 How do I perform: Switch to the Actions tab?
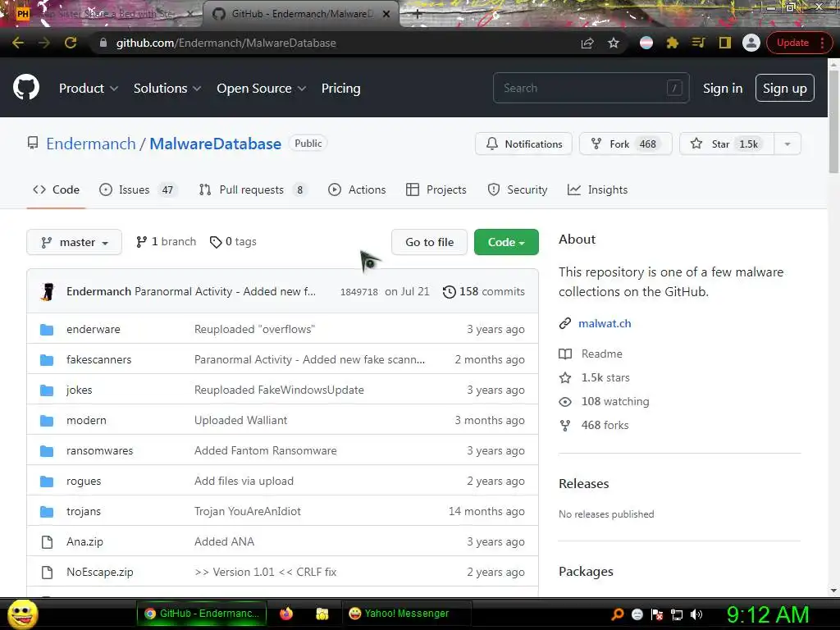click(x=357, y=189)
